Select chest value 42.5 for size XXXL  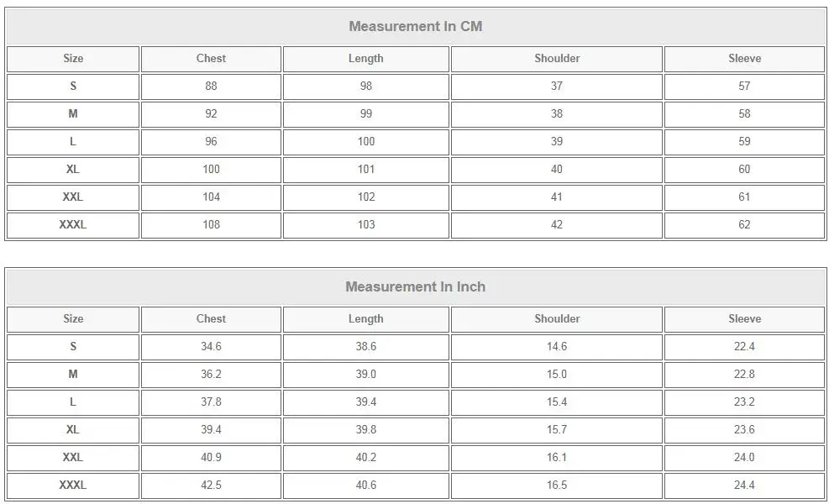211,485
